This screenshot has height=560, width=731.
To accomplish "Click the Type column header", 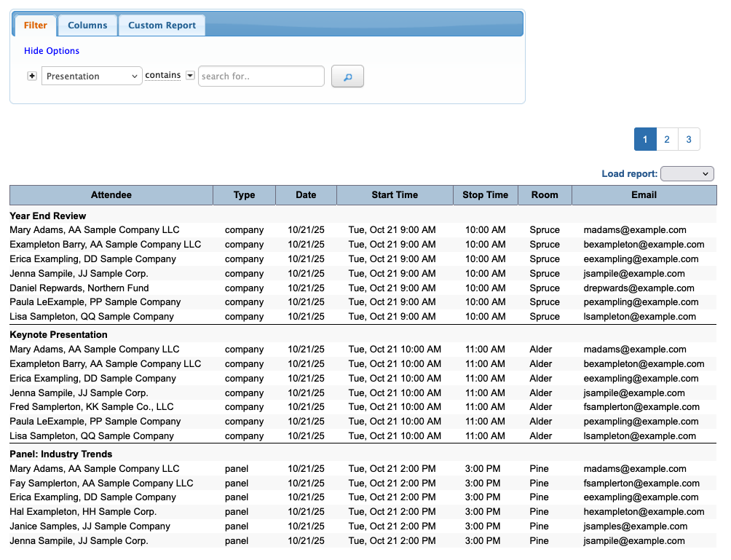I will point(245,195).
